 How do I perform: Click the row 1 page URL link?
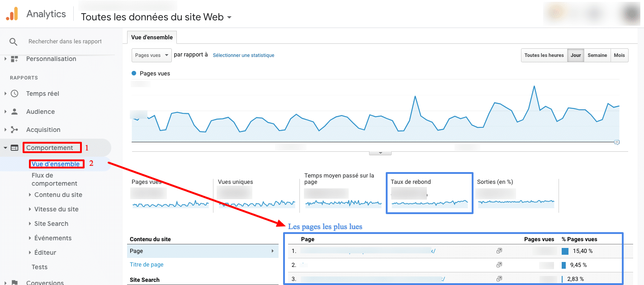(368, 251)
